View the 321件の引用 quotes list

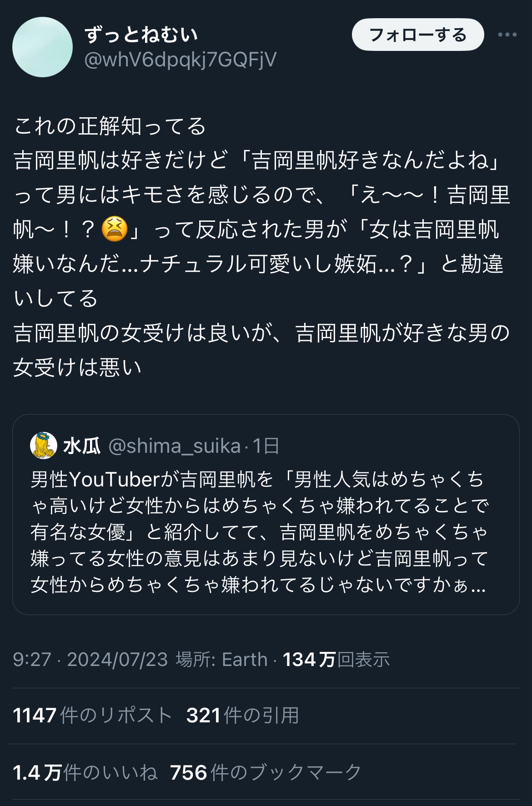[242, 715]
